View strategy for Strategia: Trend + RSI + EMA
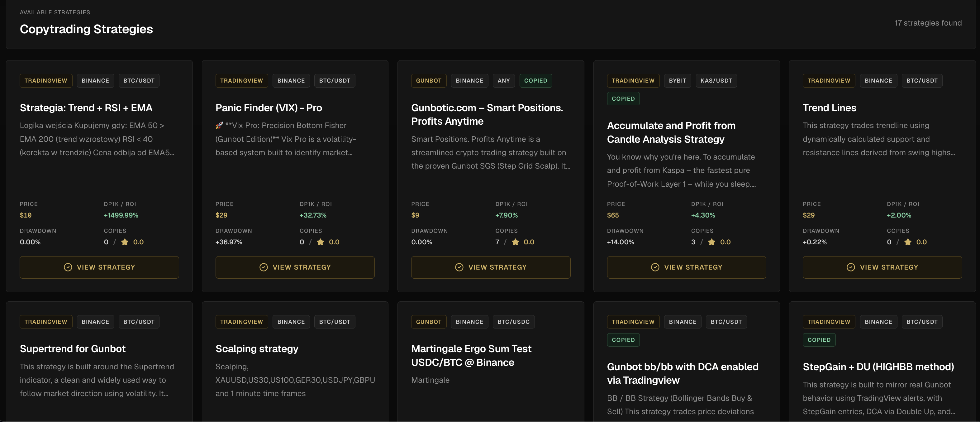Image resolution: width=980 pixels, height=422 pixels. (99, 267)
